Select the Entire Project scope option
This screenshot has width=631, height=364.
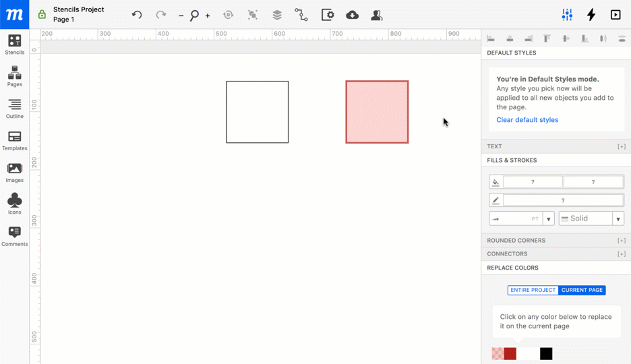pos(533,290)
